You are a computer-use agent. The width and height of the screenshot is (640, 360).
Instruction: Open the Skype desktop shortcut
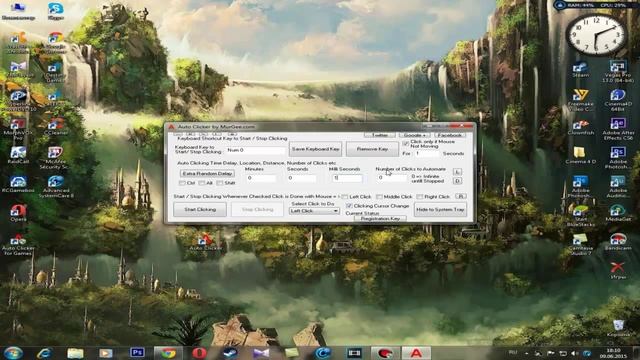click(x=56, y=11)
